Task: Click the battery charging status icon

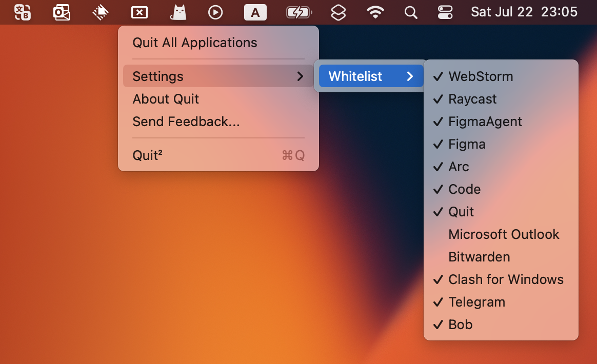Action: 299,12
